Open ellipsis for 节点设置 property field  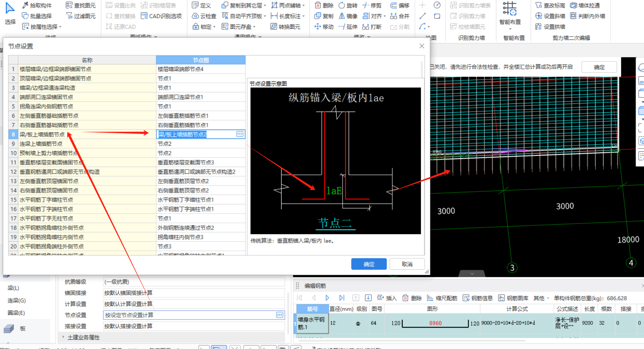point(280,315)
